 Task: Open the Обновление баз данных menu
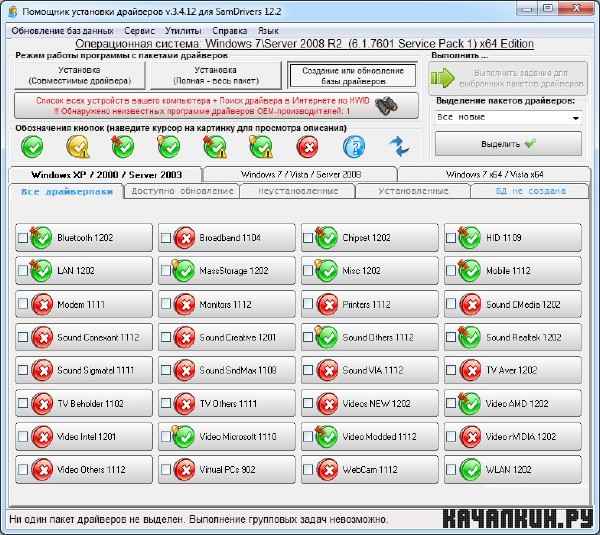(x=62, y=31)
